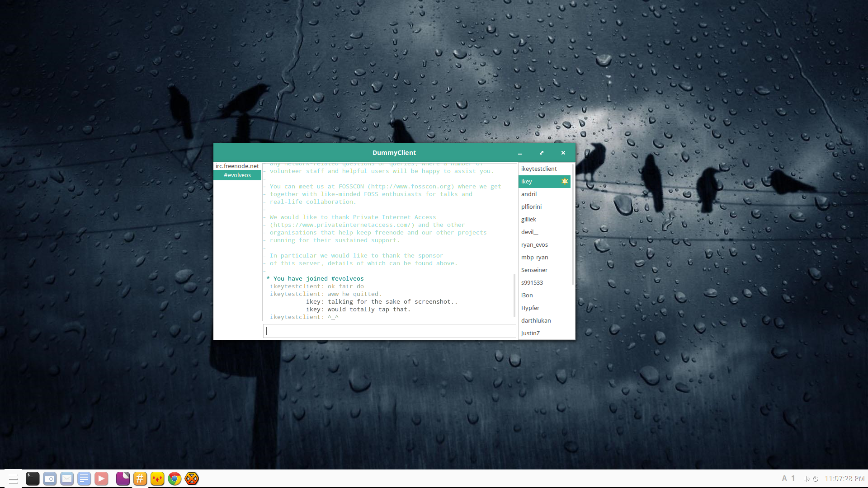Viewport: 868px width, 488px height.
Task: Click the message 'aww he quitted.'
Action: point(354,294)
